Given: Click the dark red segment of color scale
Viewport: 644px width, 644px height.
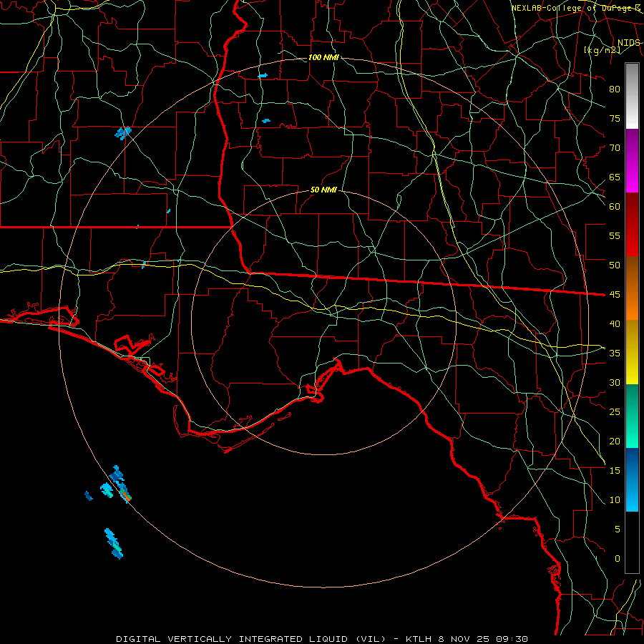Looking at the screenshot, I should tap(632, 224).
